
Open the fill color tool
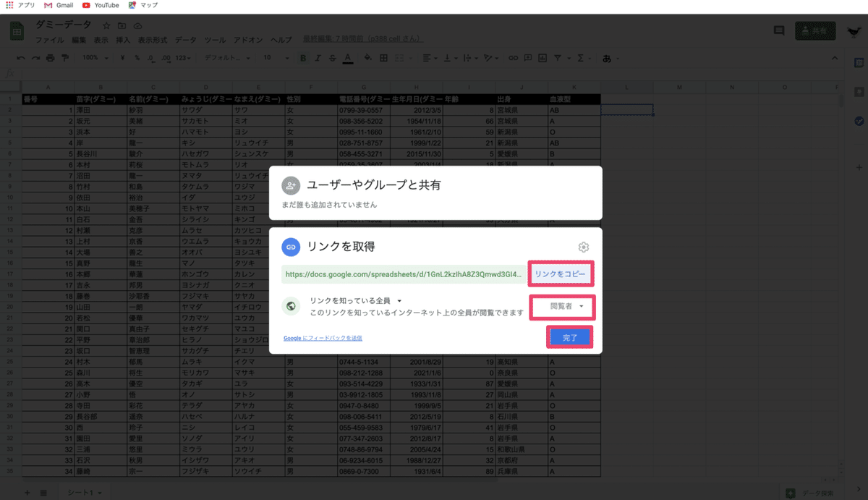point(367,58)
